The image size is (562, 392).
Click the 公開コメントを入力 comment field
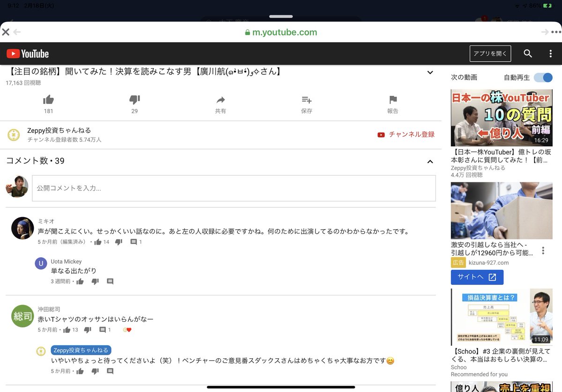tap(234, 188)
